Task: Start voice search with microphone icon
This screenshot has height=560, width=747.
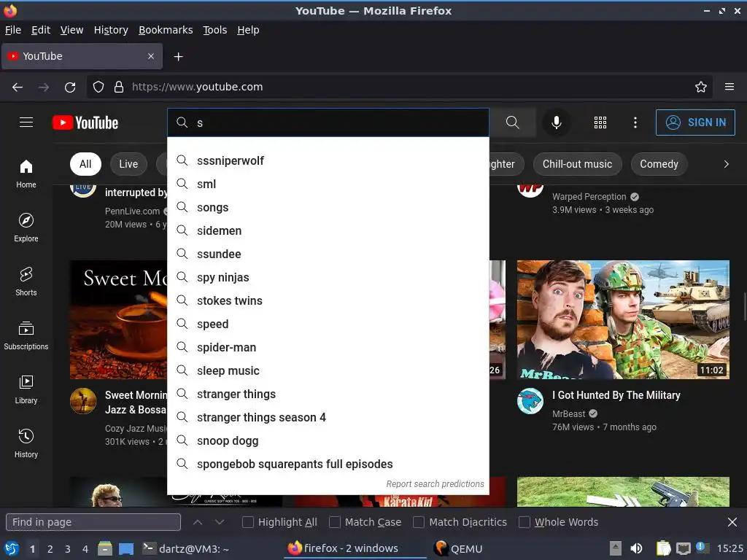Action: (556, 122)
